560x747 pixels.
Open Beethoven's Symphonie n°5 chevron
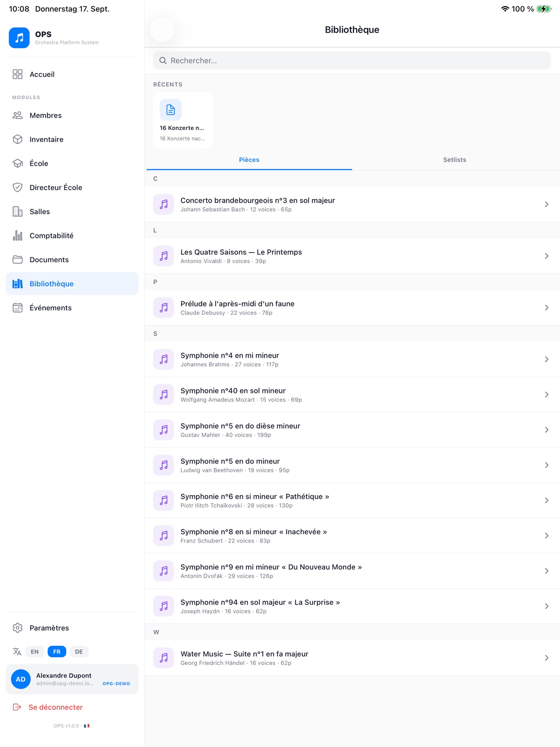pos(547,465)
